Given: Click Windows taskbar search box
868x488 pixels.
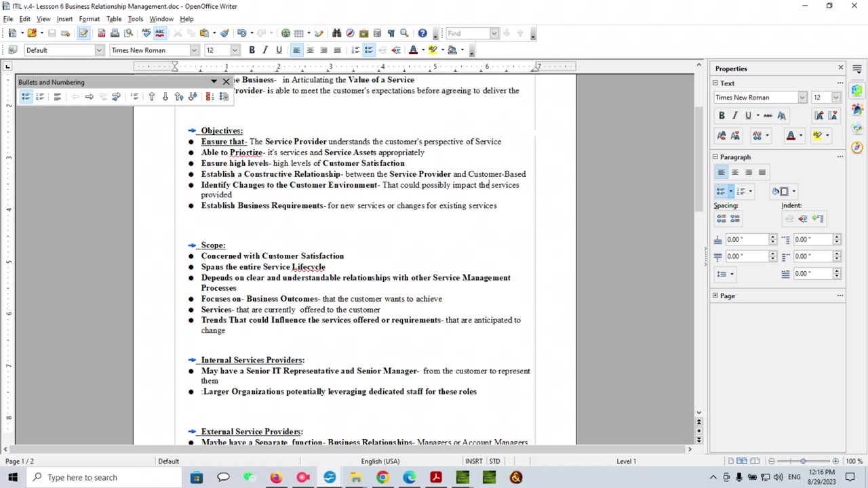Looking at the screenshot, I should click(104, 477).
